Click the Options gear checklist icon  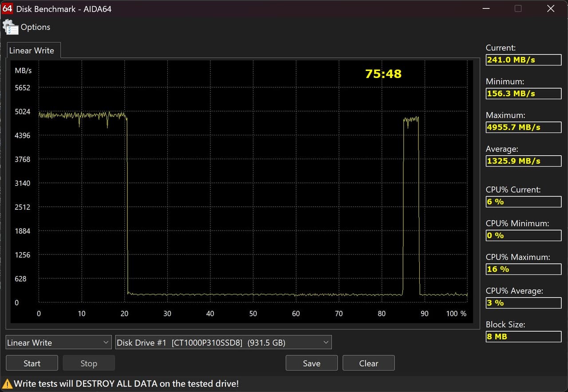[11, 27]
